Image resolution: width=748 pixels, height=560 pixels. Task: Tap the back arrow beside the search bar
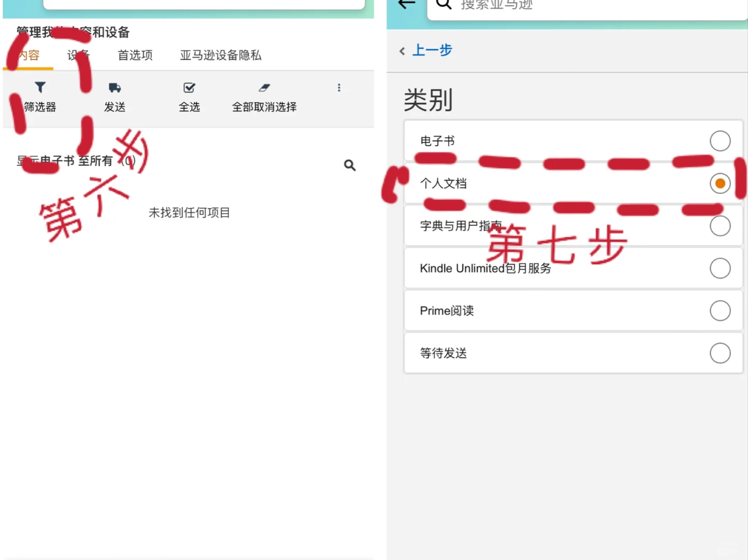[x=407, y=4]
